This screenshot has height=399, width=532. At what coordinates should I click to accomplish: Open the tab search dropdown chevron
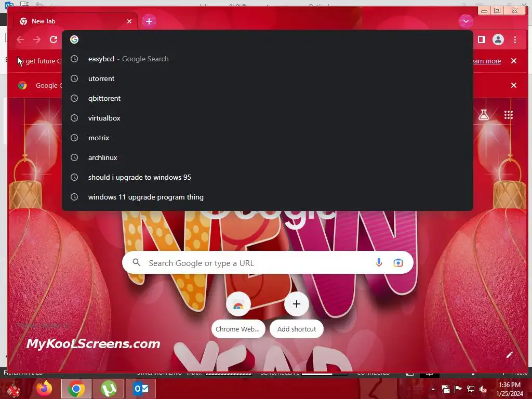(466, 21)
